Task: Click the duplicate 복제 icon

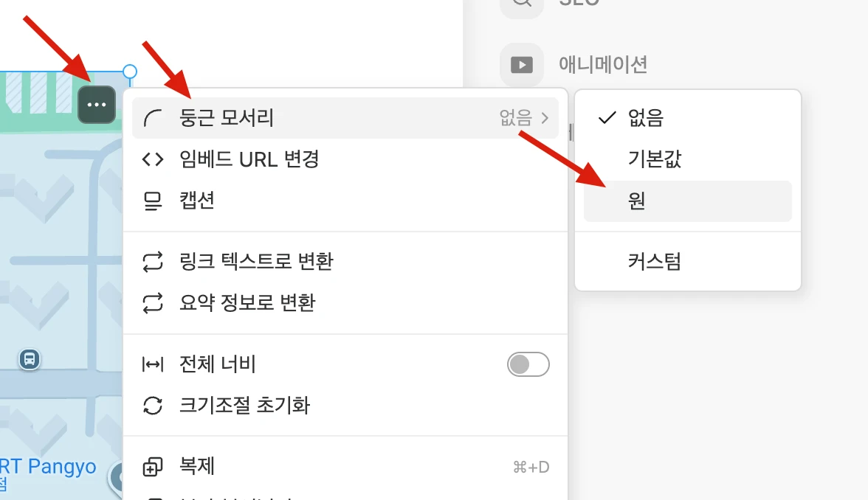Action: tap(152, 467)
